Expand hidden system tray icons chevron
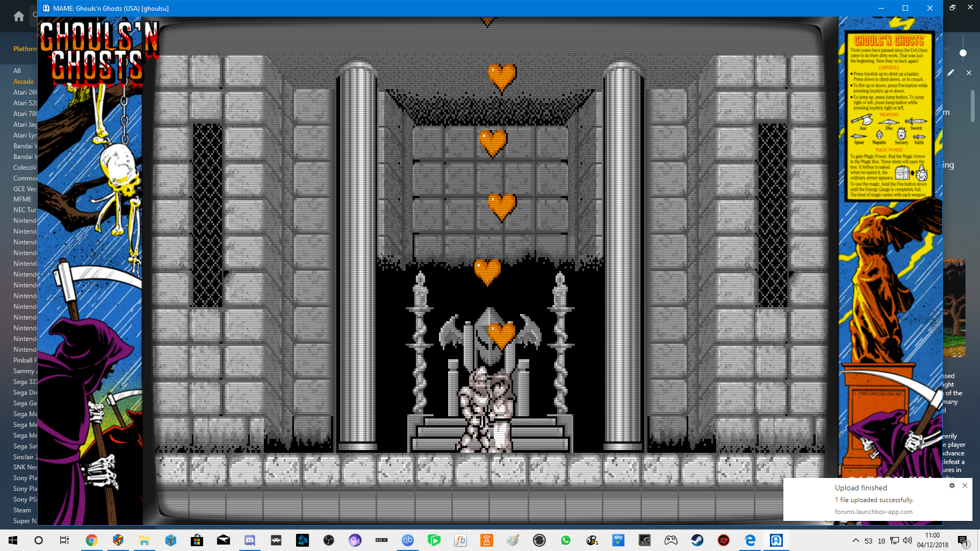980x551 pixels. [855, 540]
